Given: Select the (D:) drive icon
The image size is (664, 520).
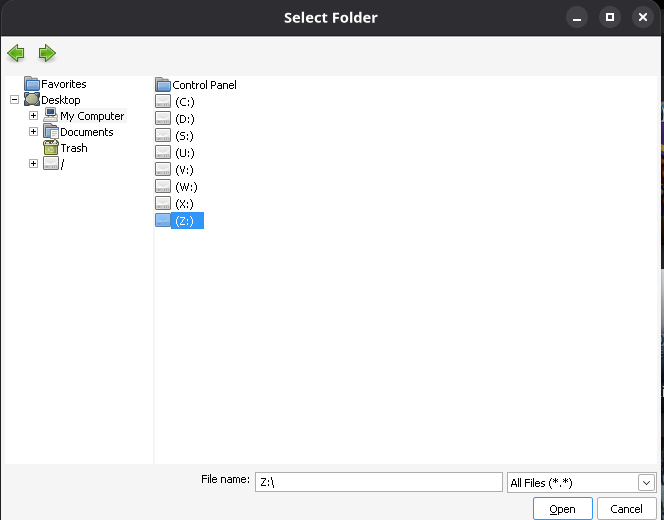Looking at the screenshot, I should coord(163,119).
